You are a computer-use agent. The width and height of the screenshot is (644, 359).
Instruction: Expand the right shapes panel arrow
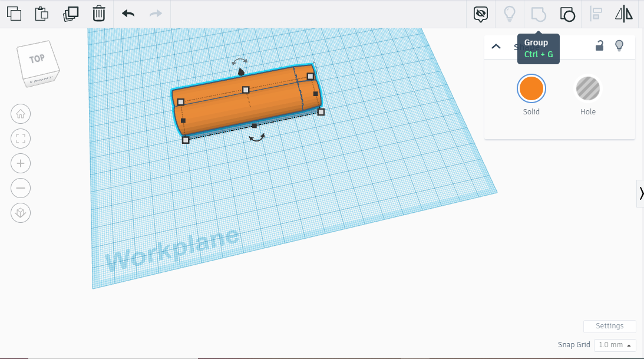[x=640, y=193]
